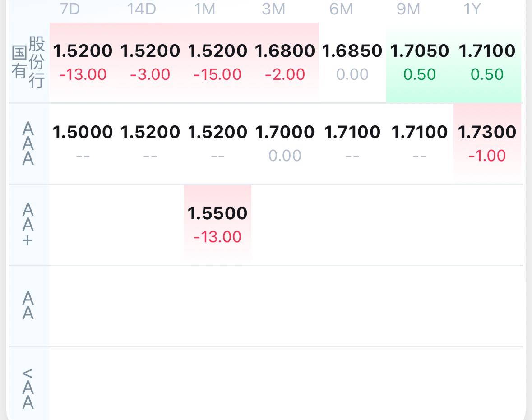Select the 9M tenor header
532x420 pixels.
(x=408, y=9)
